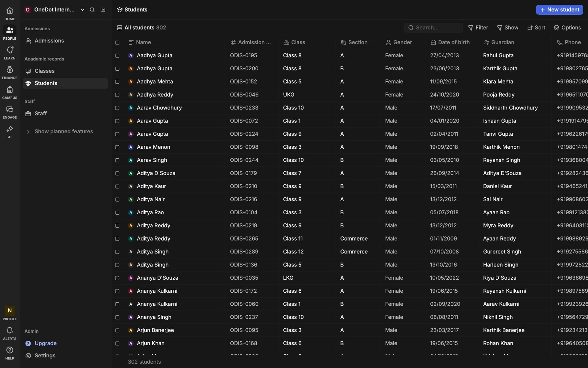Open the Campus section icon
Image resolution: width=588 pixels, height=368 pixels.
tap(10, 89)
